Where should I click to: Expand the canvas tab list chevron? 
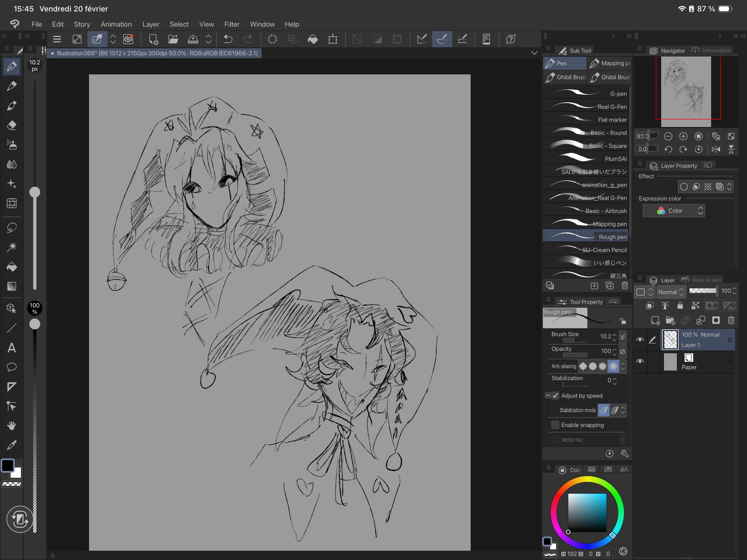(534, 53)
